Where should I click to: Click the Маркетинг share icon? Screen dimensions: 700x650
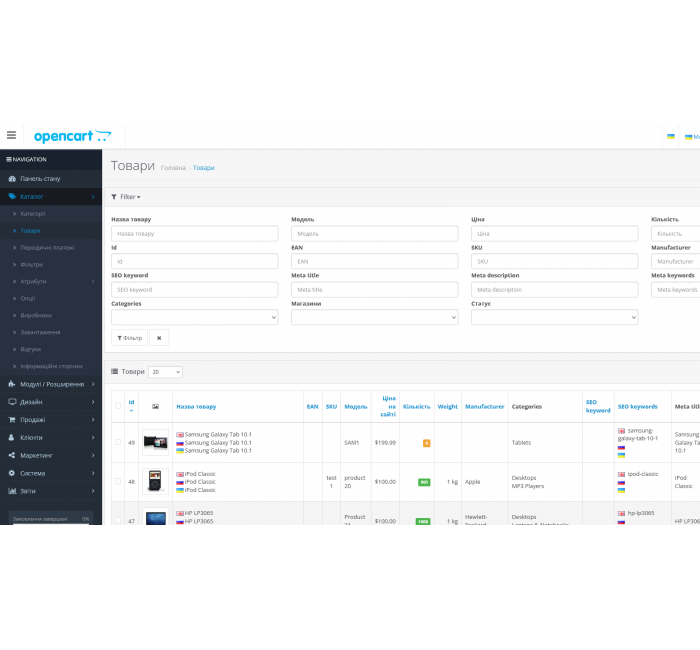pyautogui.click(x=12, y=455)
